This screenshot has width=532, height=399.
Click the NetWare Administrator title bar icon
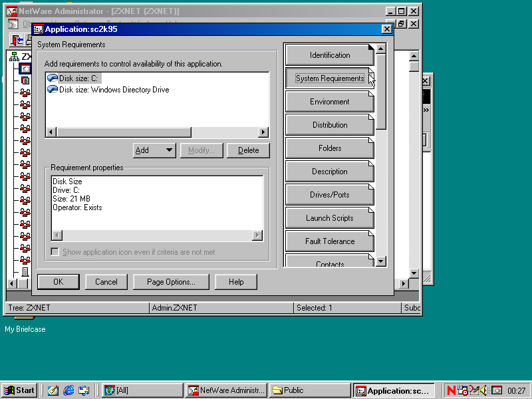click(x=12, y=11)
